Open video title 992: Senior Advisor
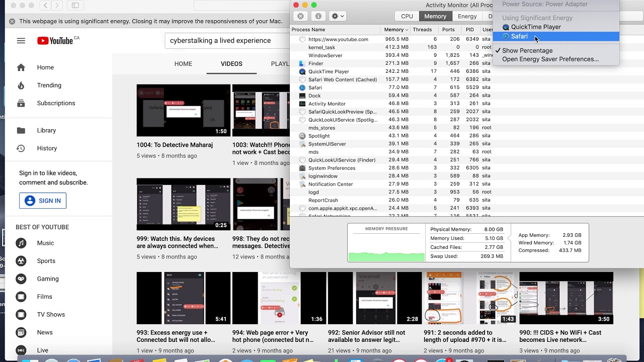Screen dimensions: 644x362 click(x=367, y=336)
